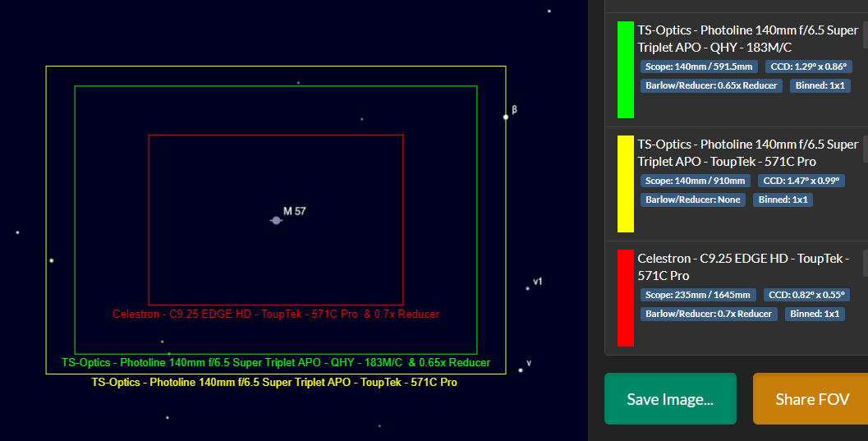Select the red color swatch for Celestron C9.25
The height and width of the screenshot is (441, 868).
(x=626, y=297)
